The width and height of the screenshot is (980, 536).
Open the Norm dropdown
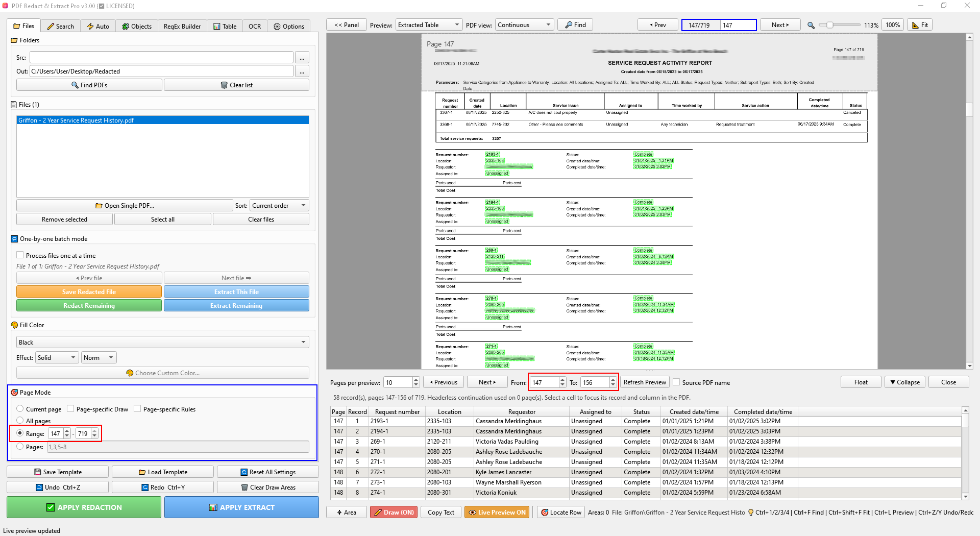pos(99,358)
